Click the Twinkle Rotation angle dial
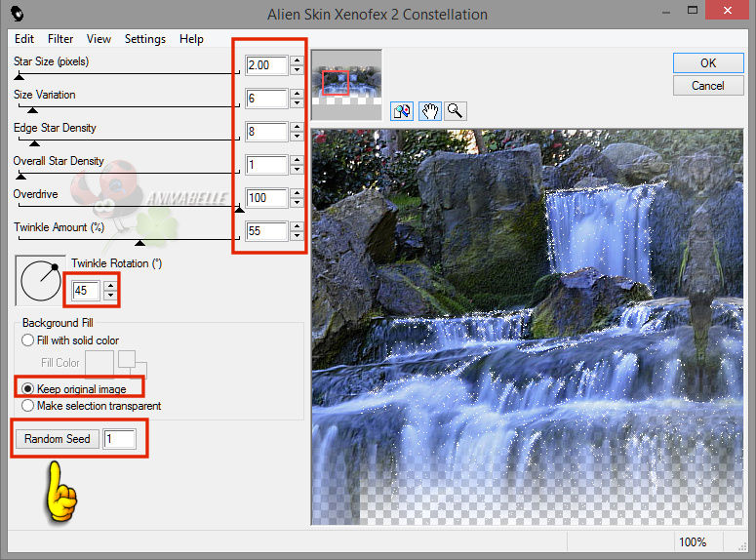 pyautogui.click(x=41, y=281)
